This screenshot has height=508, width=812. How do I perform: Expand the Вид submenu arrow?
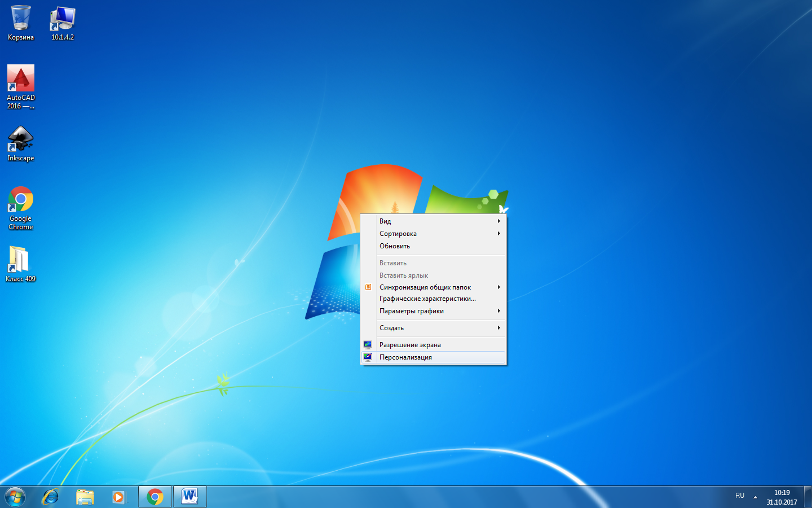pyautogui.click(x=498, y=221)
